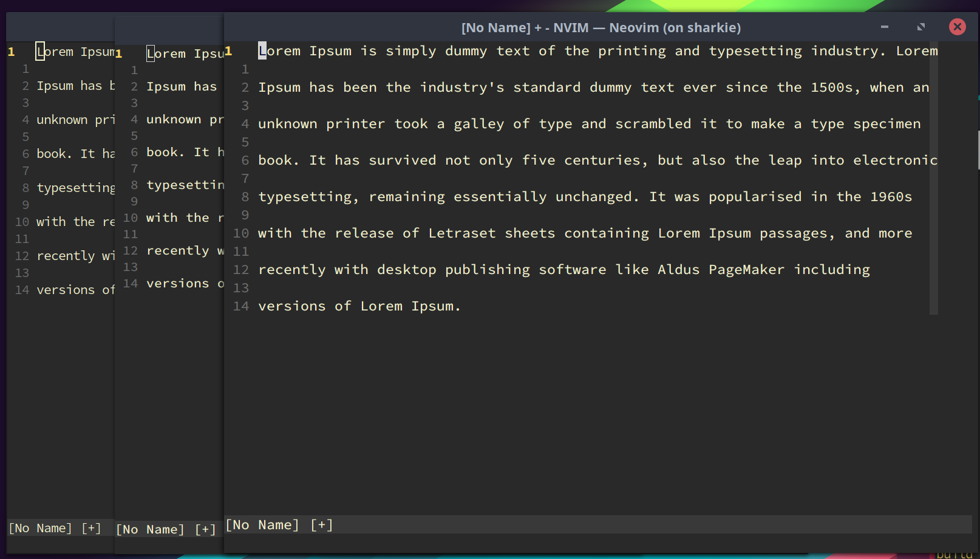The width and height of the screenshot is (980, 559).
Task: Click the word 'PageMaker' on line 12
Action: [746, 269]
